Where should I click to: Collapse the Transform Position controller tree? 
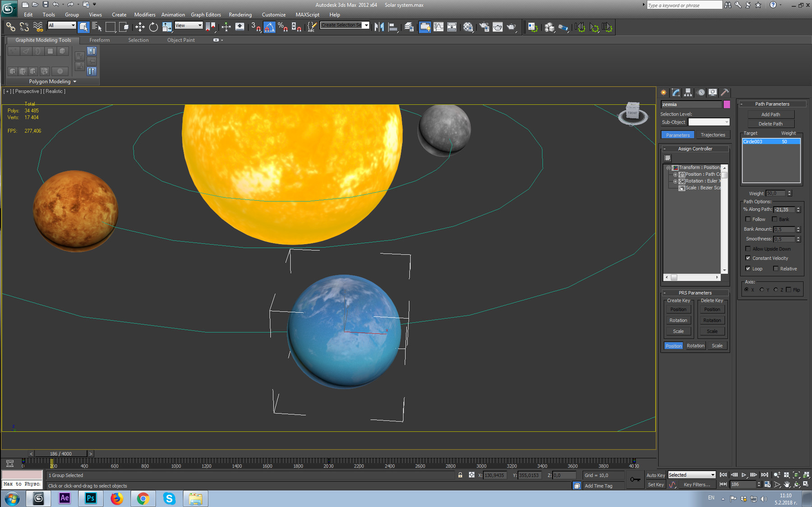point(669,167)
